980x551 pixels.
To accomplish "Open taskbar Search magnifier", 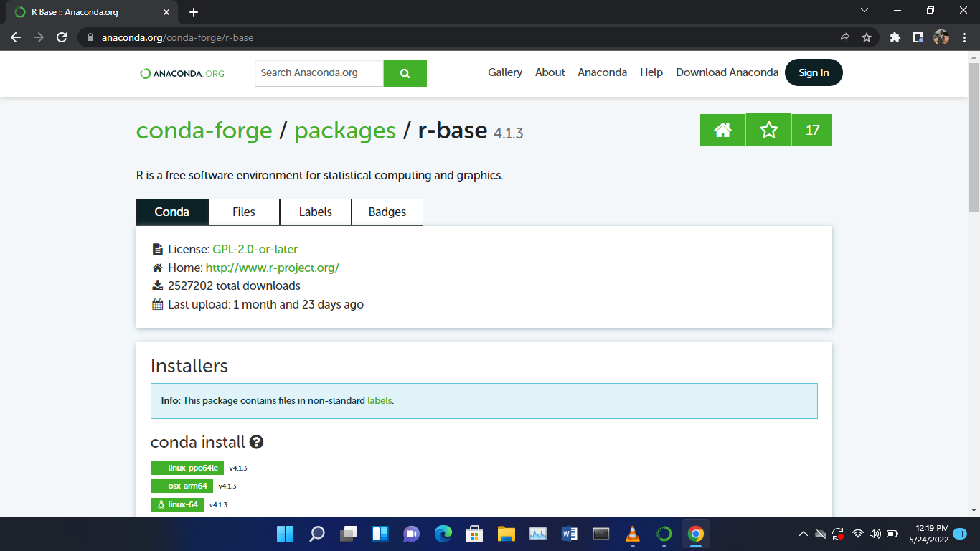I will (x=317, y=534).
